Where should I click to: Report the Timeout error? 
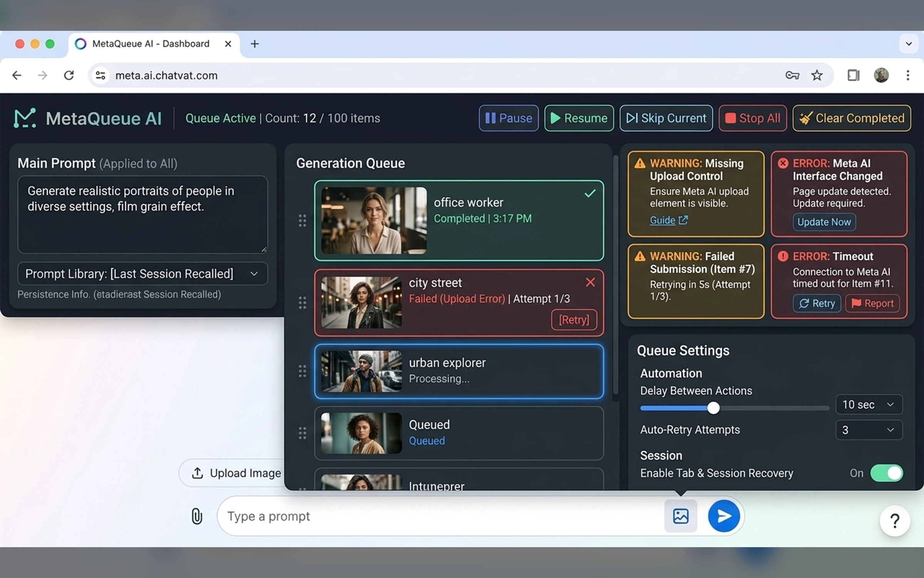pyautogui.click(x=872, y=304)
